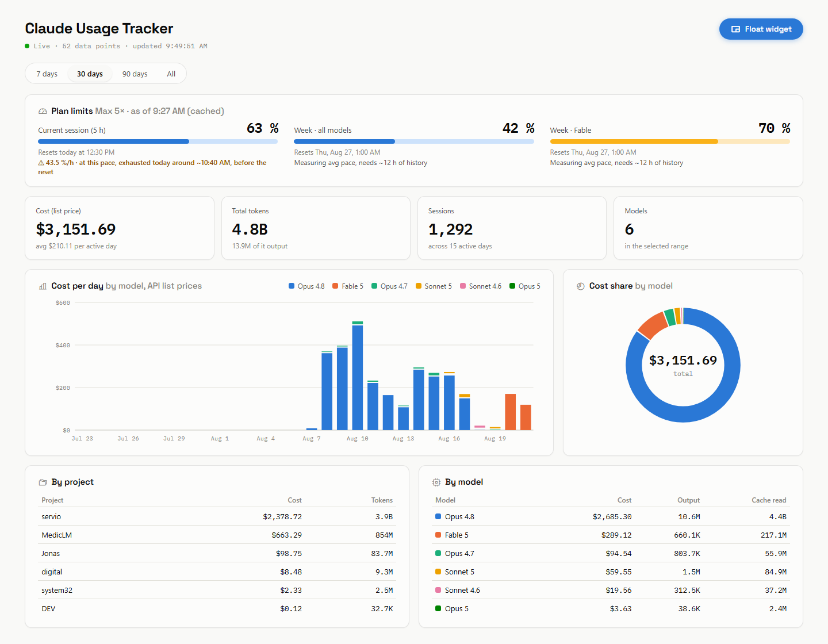Click the yellow swatch in the Sonnet 5 table row
This screenshot has width=828, height=644.
pos(438,572)
